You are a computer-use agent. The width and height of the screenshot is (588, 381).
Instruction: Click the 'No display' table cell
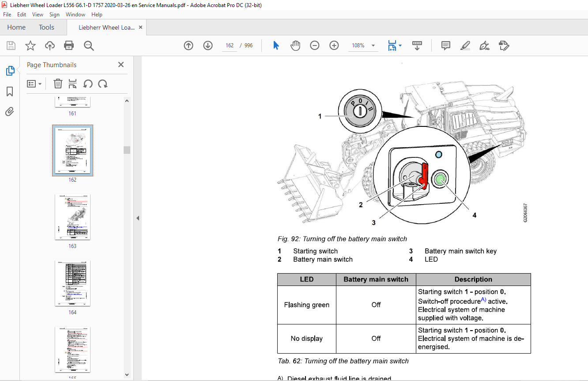pyautogui.click(x=307, y=339)
